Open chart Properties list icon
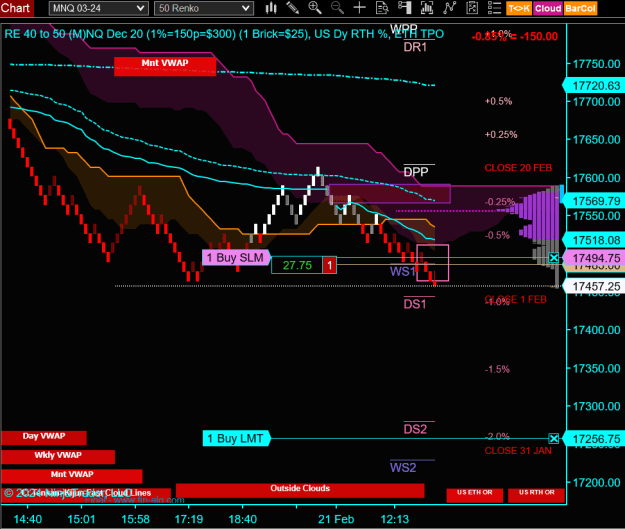The image size is (625, 529). click(x=494, y=8)
